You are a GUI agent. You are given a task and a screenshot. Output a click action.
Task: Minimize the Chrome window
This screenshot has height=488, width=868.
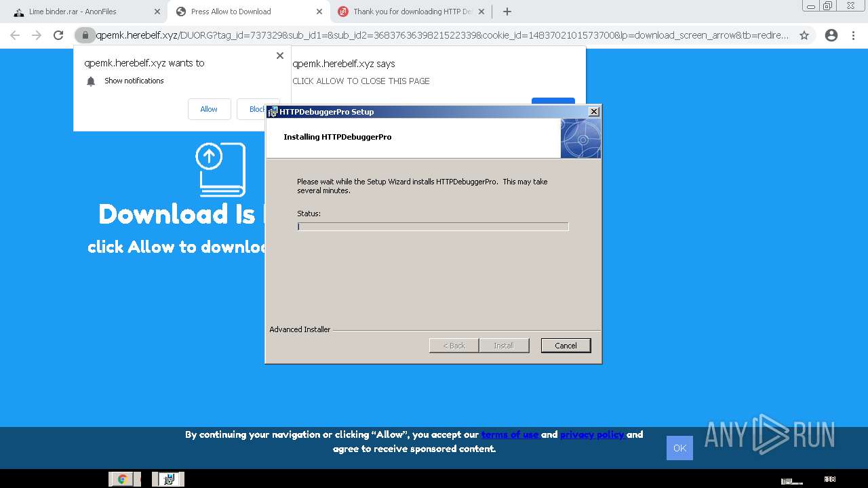point(811,6)
